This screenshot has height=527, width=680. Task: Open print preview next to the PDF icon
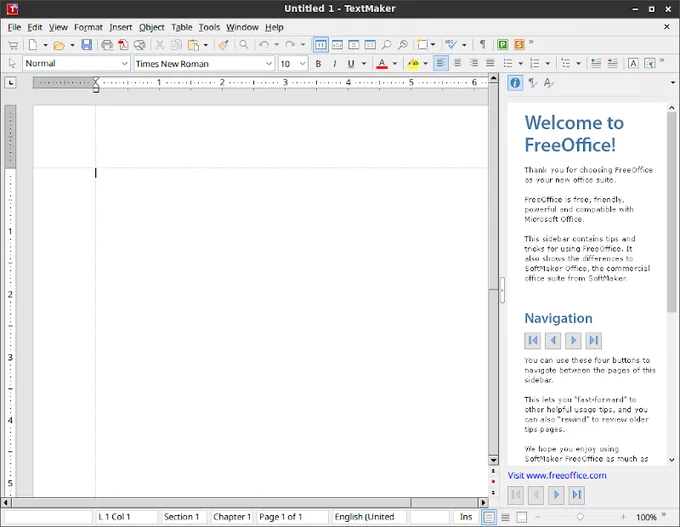coord(140,45)
